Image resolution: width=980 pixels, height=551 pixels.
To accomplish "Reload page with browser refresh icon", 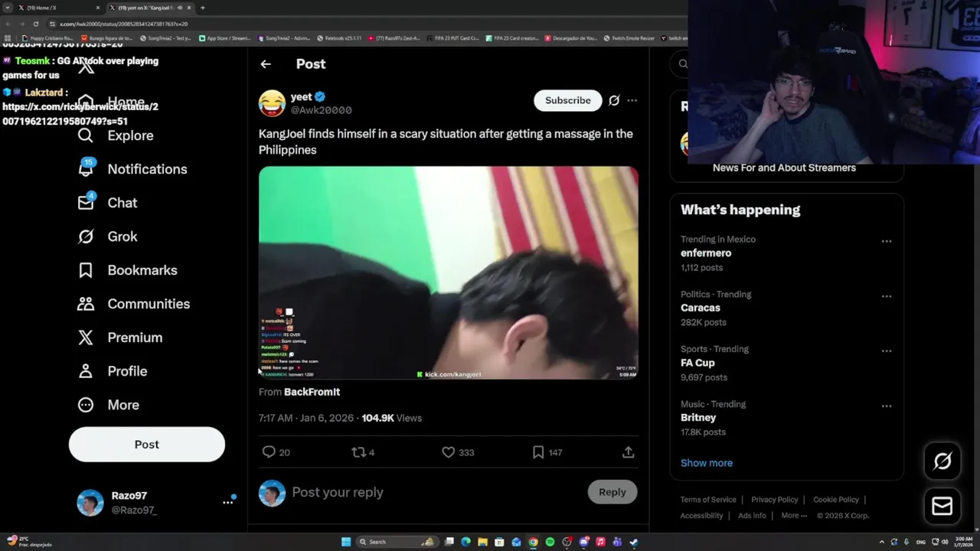I will [x=35, y=24].
